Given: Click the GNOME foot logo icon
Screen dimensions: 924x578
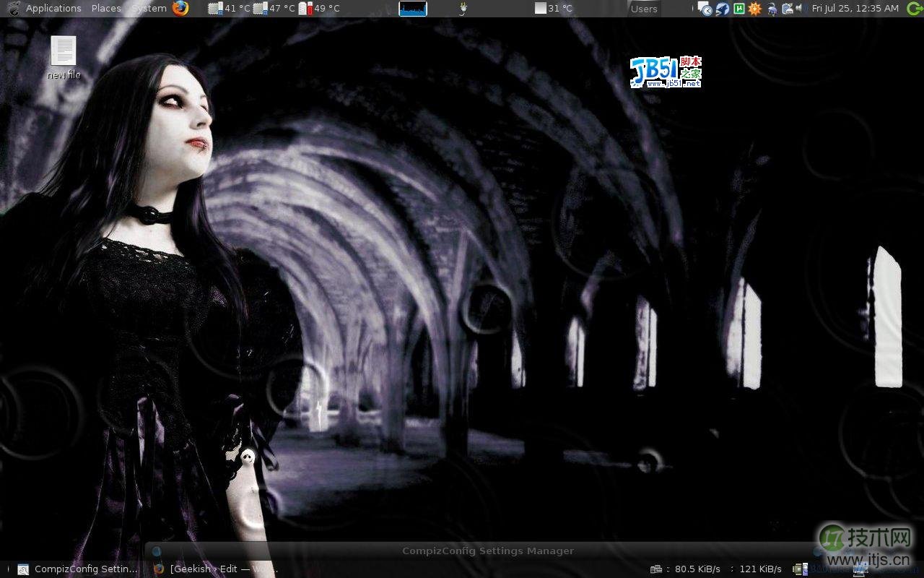Looking at the screenshot, I should coord(14,9).
